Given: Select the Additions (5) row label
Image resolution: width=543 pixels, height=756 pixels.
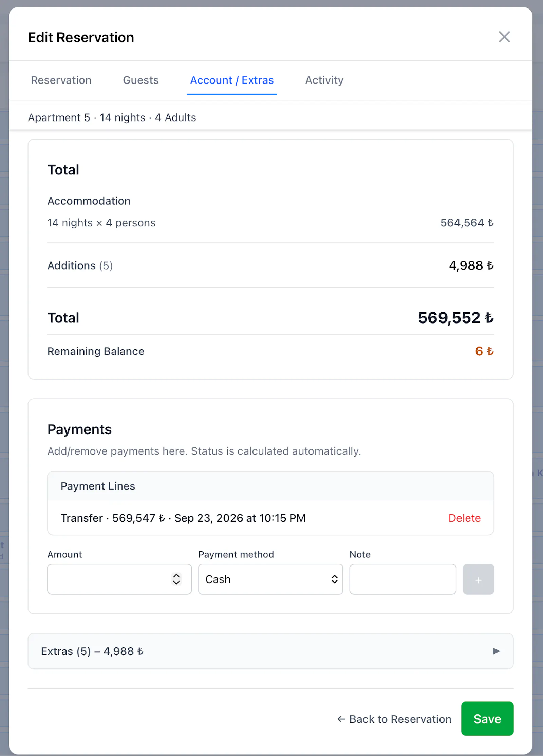Looking at the screenshot, I should (80, 265).
